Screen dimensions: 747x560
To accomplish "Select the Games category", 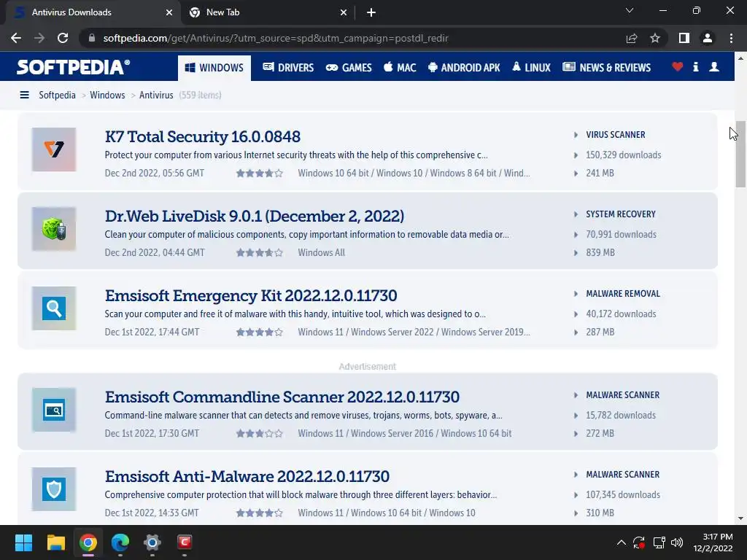I will 349,68.
